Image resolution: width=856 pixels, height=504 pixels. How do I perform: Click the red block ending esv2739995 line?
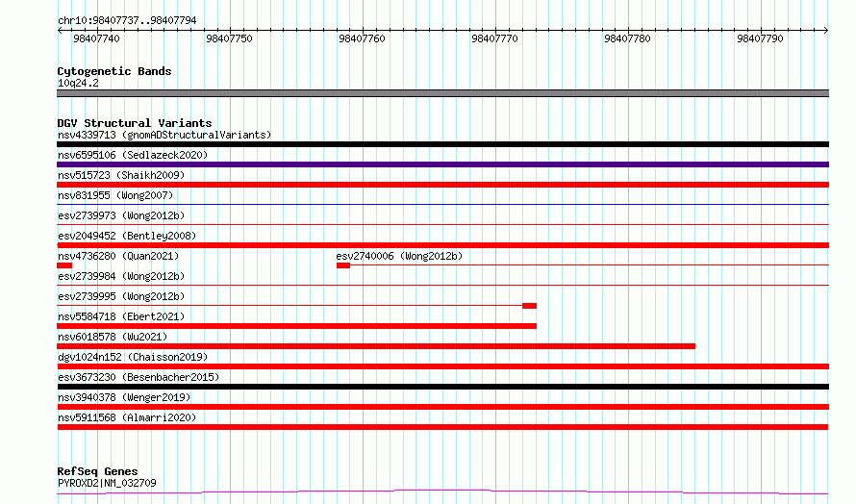529,306
